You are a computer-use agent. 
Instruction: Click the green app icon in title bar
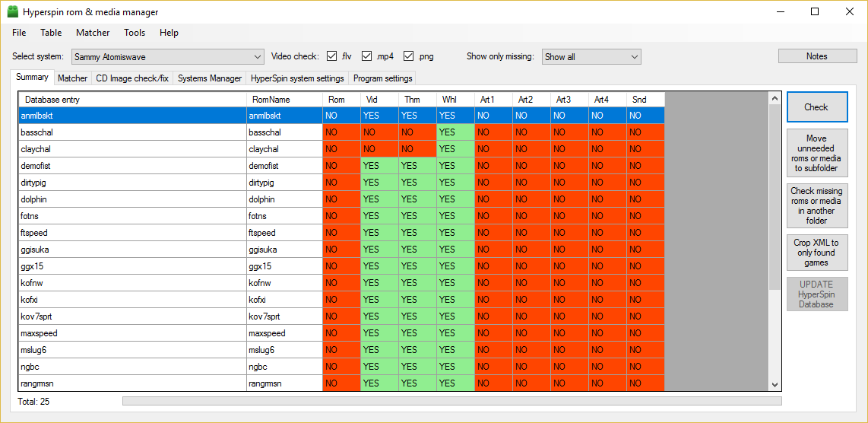click(x=13, y=11)
